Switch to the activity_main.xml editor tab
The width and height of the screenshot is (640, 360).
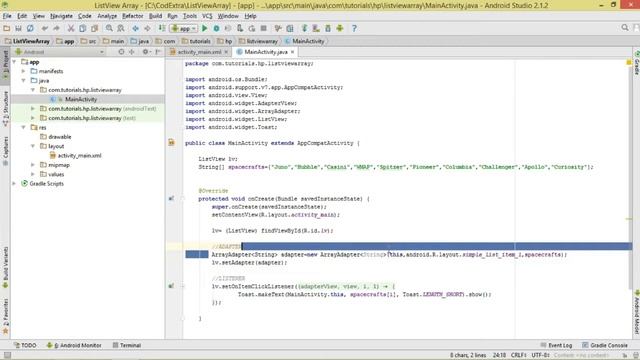pos(199,52)
